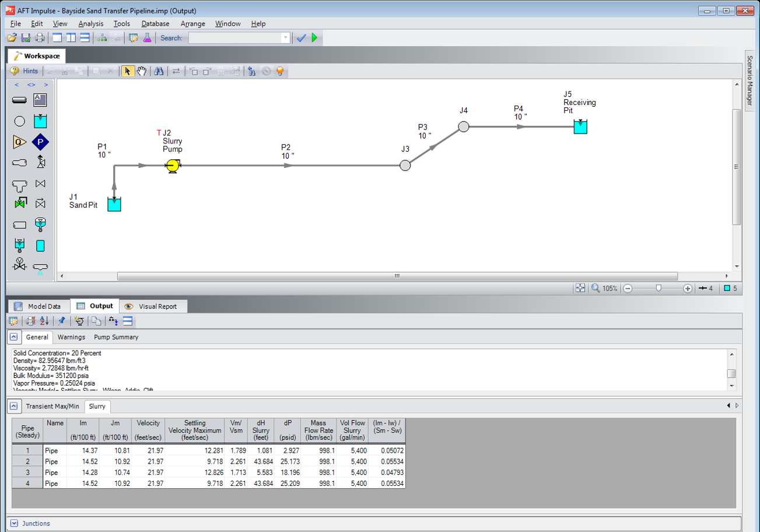Click the pipe tabs scroll-left arrow

click(x=729, y=405)
